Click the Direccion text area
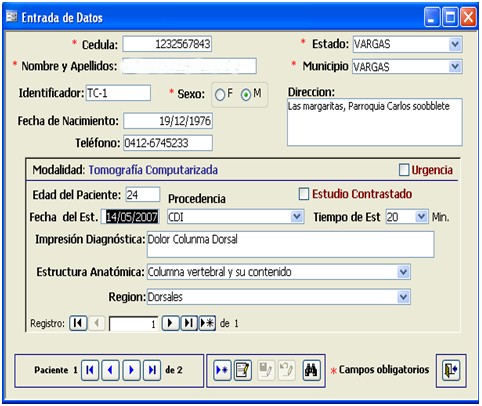 [x=375, y=122]
